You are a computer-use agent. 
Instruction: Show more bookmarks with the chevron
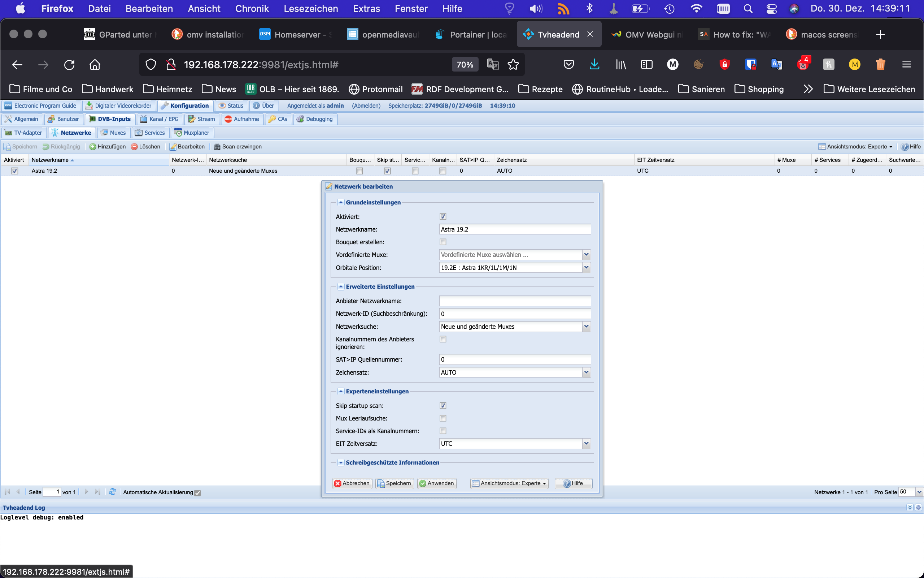point(808,89)
